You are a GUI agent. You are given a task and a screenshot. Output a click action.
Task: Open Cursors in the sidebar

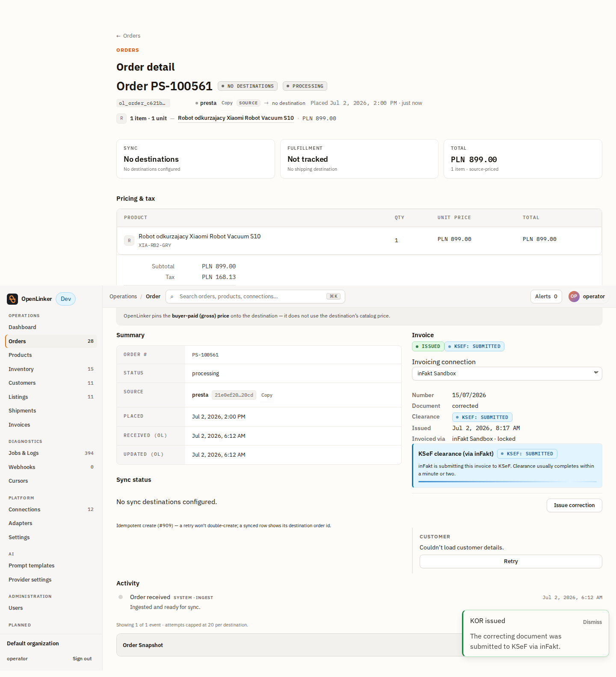[51, 481]
